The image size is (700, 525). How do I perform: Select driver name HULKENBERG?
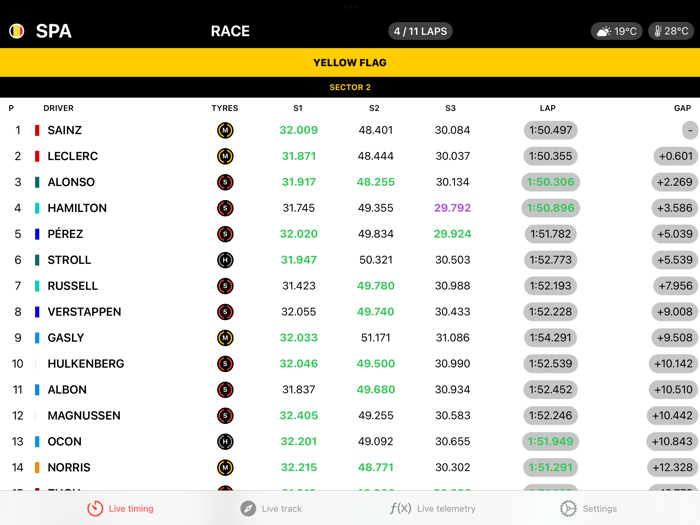[x=86, y=364]
